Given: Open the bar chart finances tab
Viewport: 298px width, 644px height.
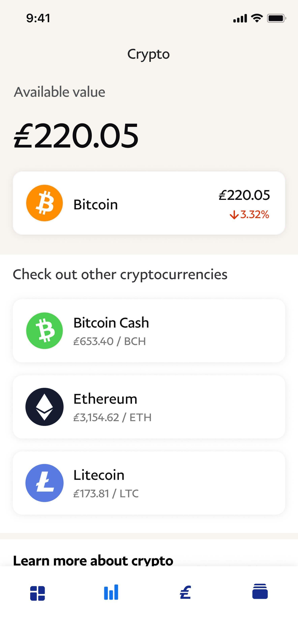Looking at the screenshot, I should point(111,592).
